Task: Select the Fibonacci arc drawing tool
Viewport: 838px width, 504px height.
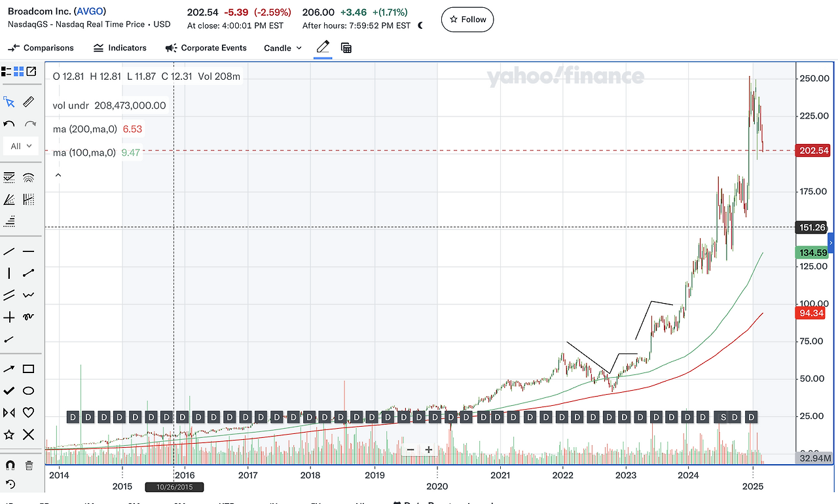Action: pos(29,177)
